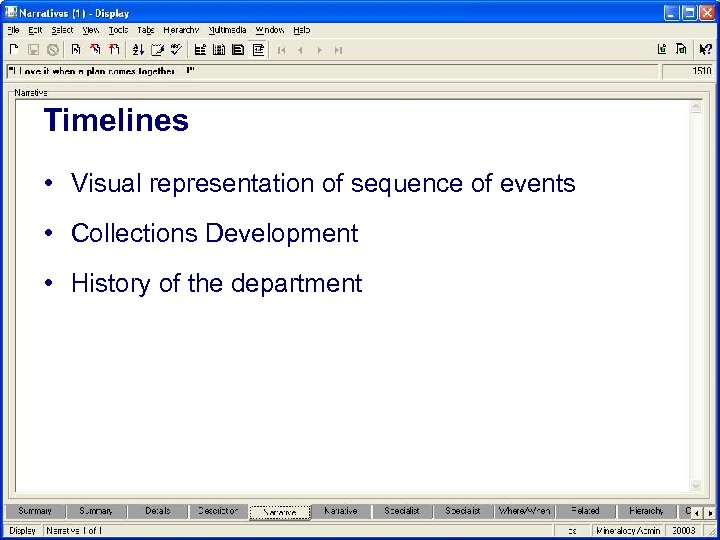Go to the next record arrow
The width and height of the screenshot is (720, 540).
click(x=320, y=50)
